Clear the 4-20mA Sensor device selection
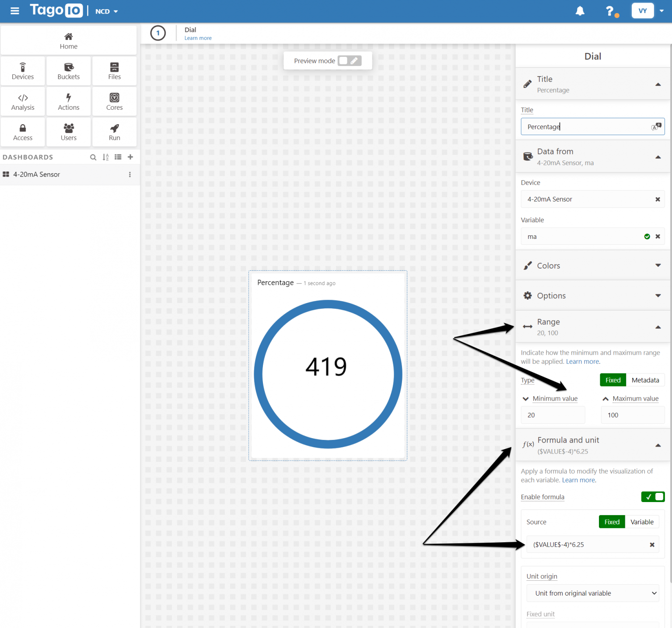The height and width of the screenshot is (628, 672). coord(657,199)
